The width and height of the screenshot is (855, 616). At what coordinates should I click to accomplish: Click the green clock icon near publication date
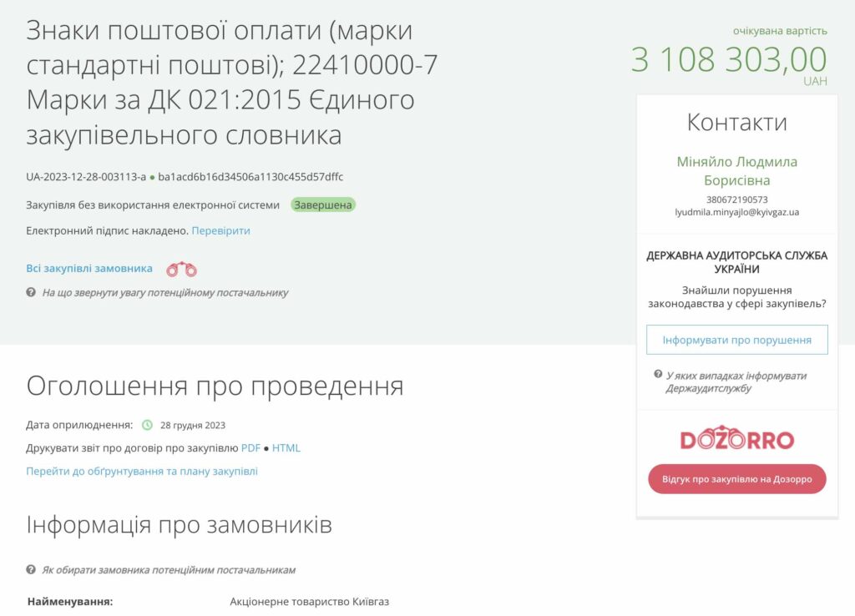(x=148, y=425)
